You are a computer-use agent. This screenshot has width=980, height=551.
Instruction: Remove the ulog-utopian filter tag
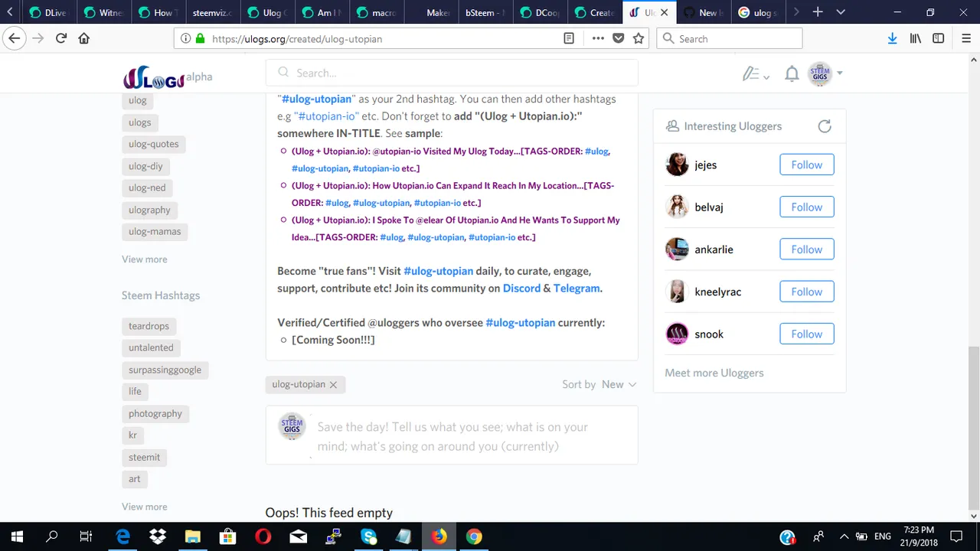pyautogui.click(x=333, y=385)
